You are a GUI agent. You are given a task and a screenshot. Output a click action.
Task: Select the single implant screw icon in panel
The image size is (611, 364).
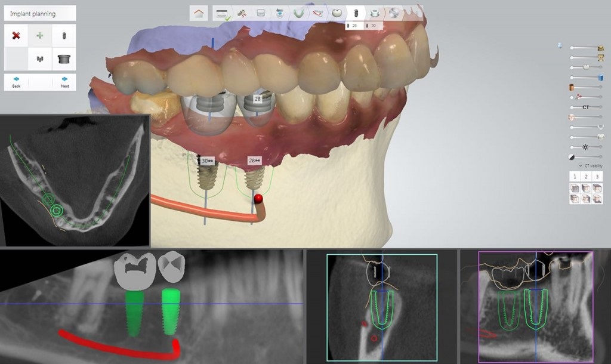coord(64,36)
